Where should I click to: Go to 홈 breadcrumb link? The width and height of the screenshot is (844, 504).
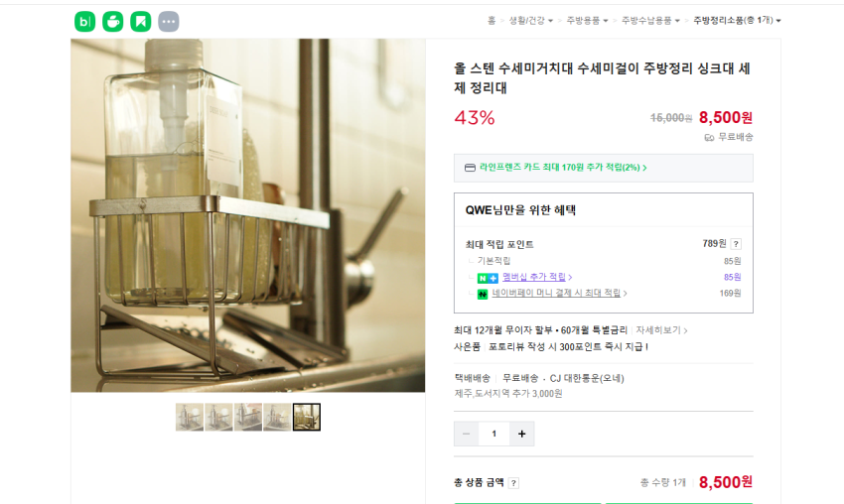pos(492,21)
